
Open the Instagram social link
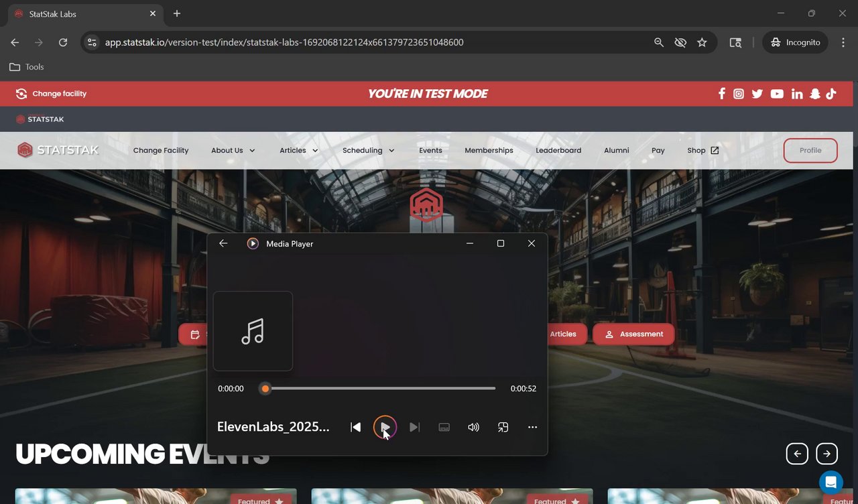click(738, 94)
